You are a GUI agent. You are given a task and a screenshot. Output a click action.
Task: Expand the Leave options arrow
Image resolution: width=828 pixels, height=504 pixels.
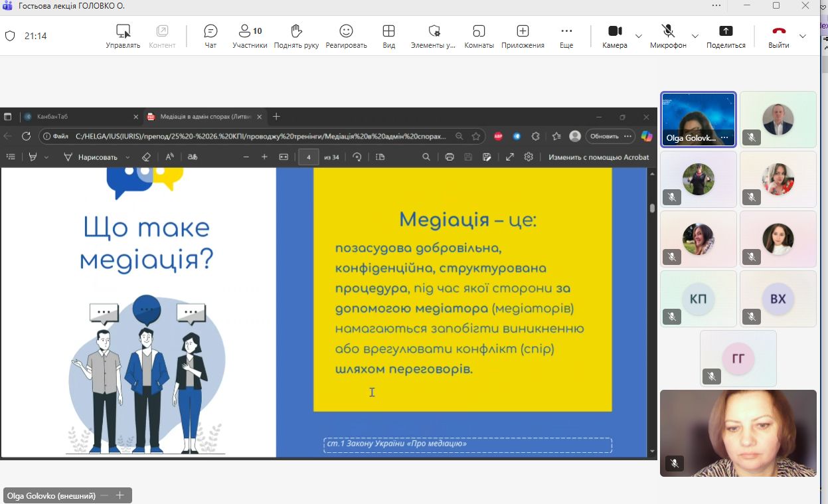[x=803, y=36]
